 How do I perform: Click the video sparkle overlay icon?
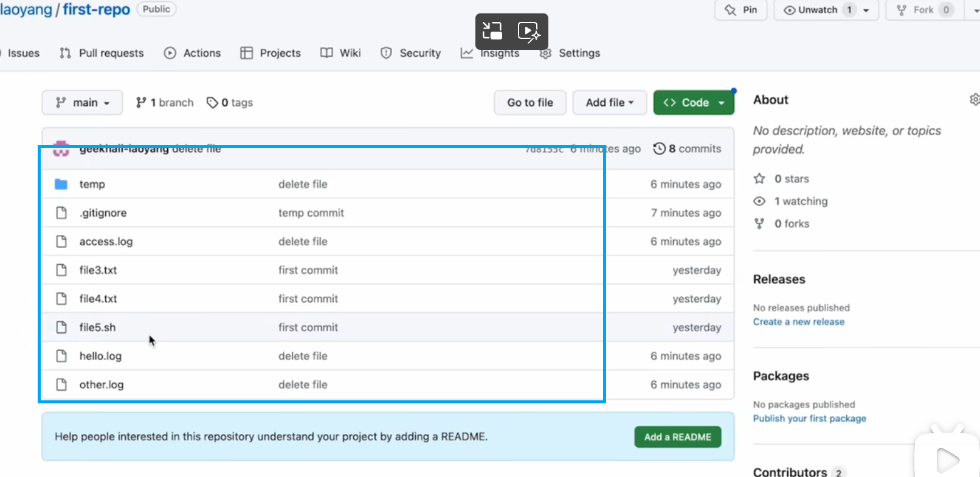[x=529, y=31]
